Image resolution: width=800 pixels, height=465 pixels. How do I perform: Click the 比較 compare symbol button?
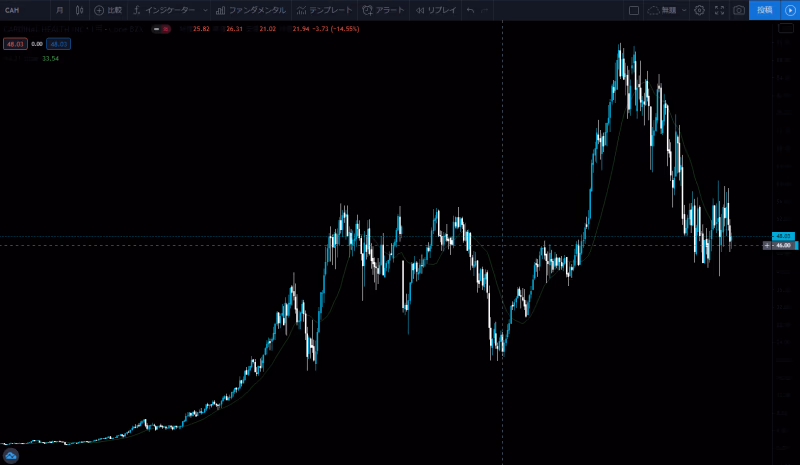108,10
